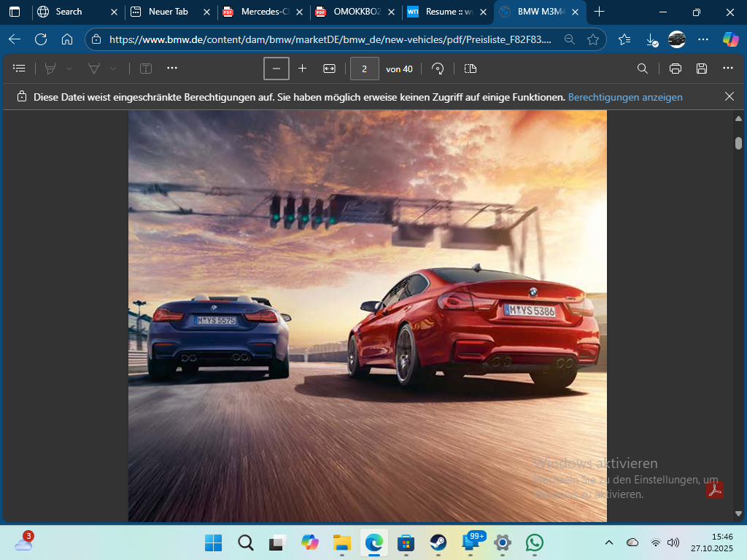Switch to the Neuer Tab browser tab
This screenshot has height=560, width=747.
(168, 12)
